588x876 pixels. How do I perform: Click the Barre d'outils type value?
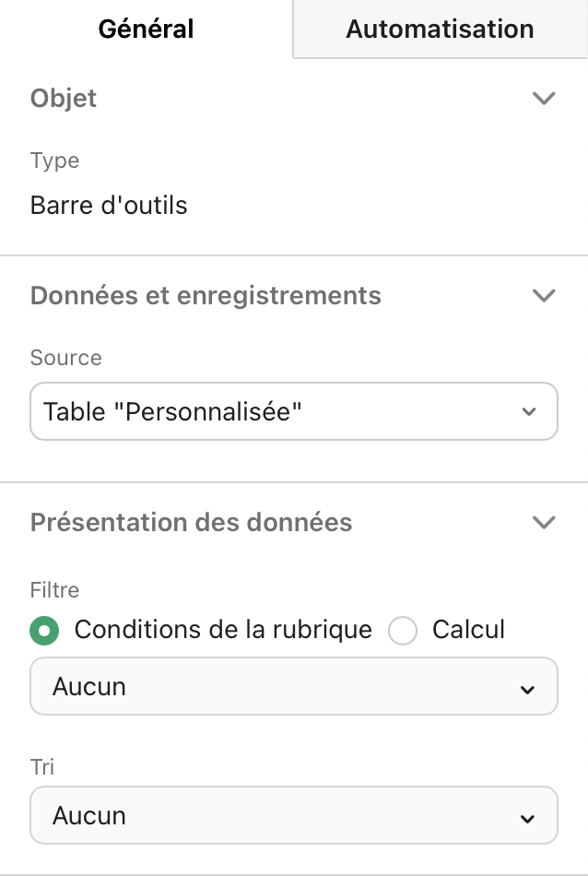point(109,205)
